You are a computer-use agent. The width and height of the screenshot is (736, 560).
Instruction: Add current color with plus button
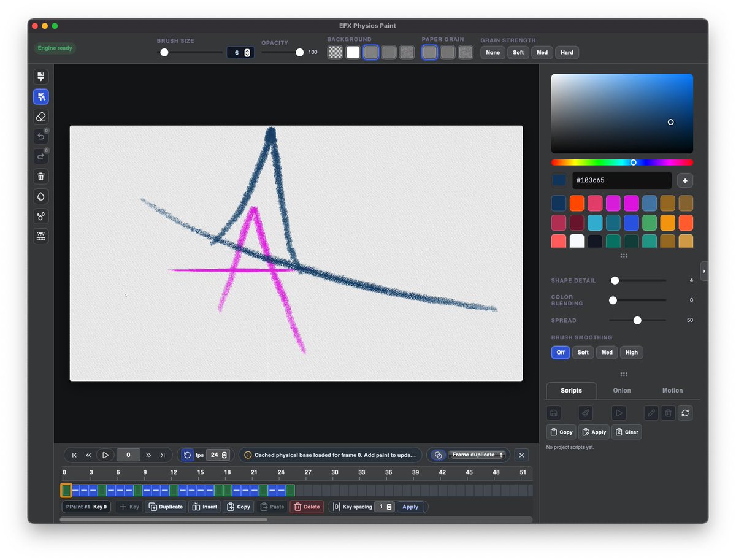pos(685,180)
